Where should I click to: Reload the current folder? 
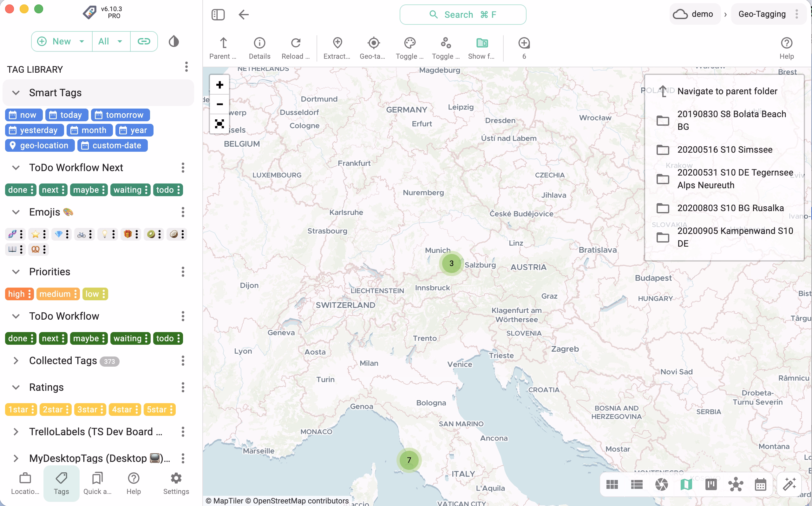296,48
